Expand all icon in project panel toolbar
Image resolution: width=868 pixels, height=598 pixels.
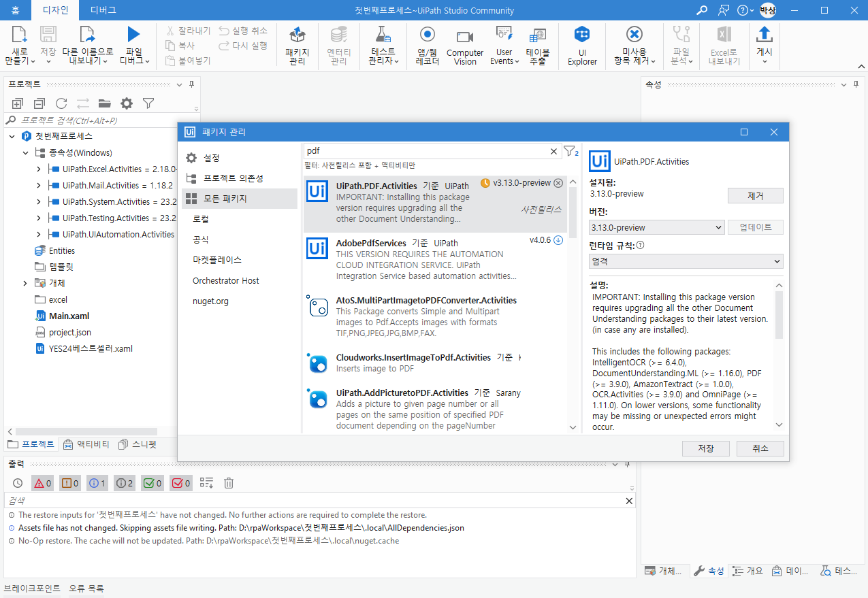(18, 103)
